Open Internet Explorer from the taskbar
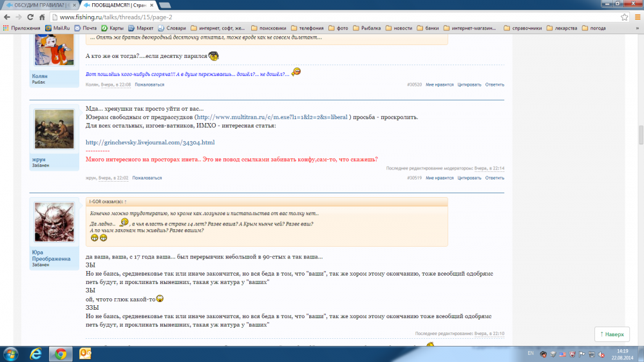The image size is (644, 362). [37, 353]
